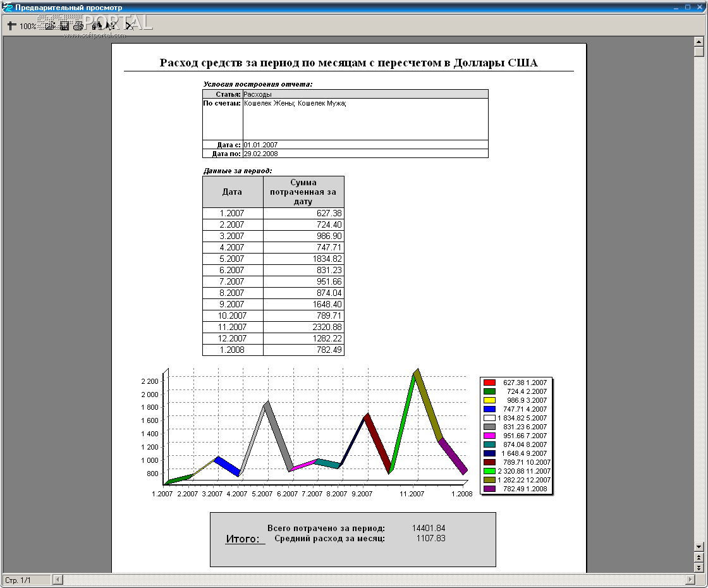Click the amount cell '951.66'

(x=303, y=281)
